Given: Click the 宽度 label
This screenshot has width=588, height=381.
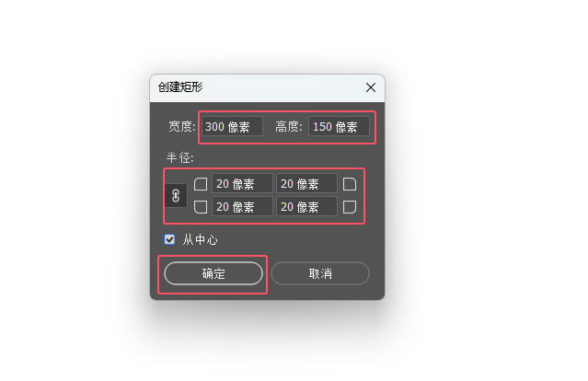Looking at the screenshot, I should click(x=182, y=126).
